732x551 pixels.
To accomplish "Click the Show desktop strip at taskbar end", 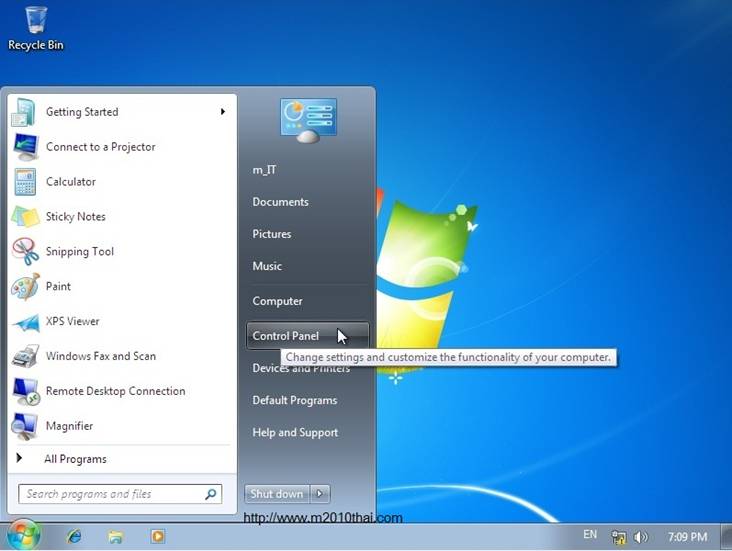I will coord(726,537).
